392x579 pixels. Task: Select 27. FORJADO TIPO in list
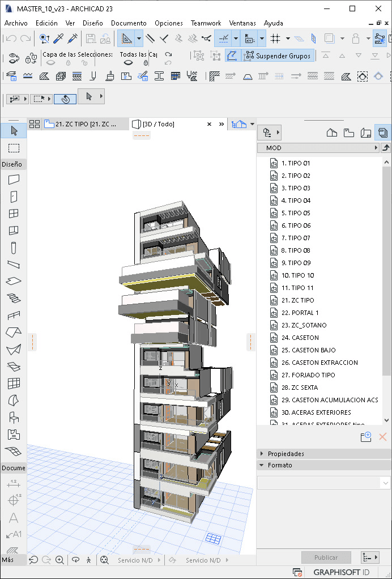308,375
